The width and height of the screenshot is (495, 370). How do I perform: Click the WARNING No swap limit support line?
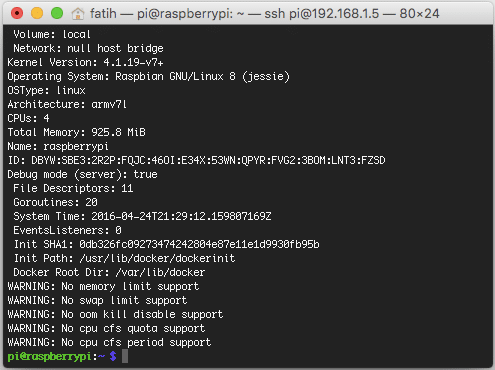[x=97, y=300]
